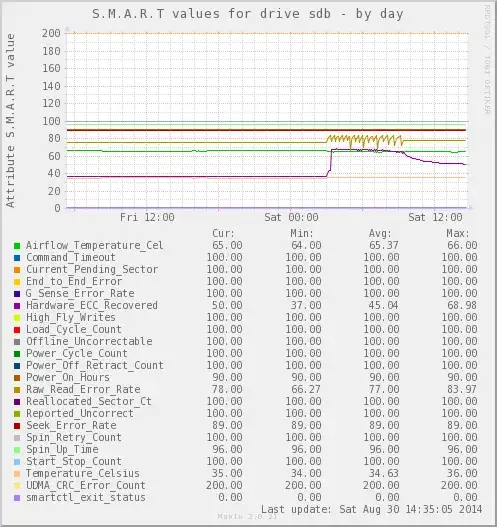Select the Seek_Error_Rate legend label

71,425
